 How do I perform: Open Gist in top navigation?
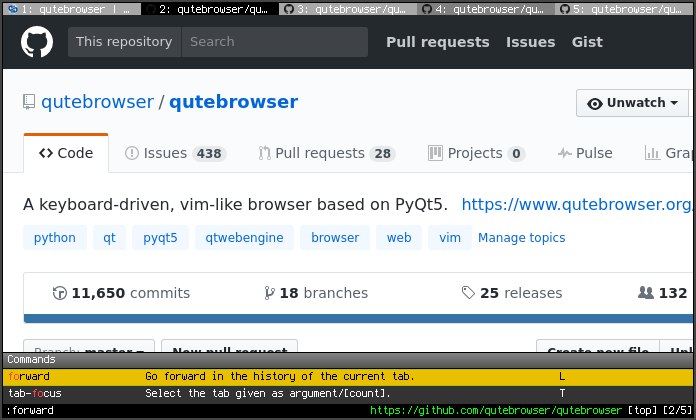point(587,42)
